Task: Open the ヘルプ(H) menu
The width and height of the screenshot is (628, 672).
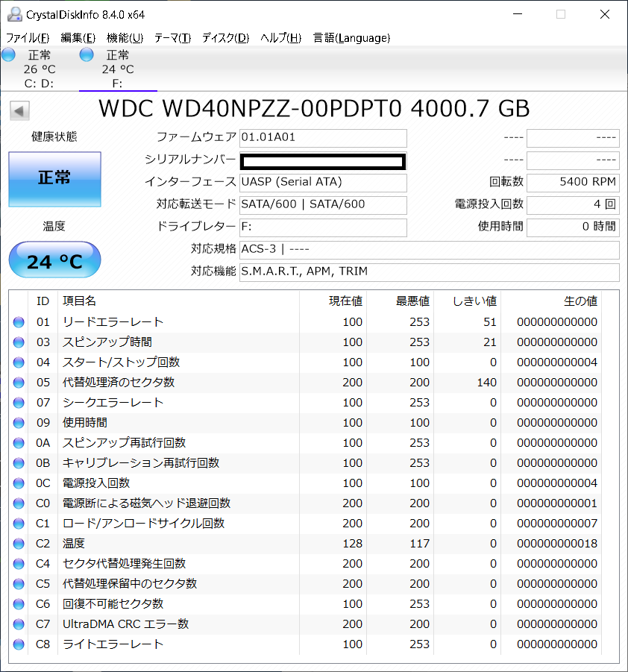Action: (x=280, y=38)
